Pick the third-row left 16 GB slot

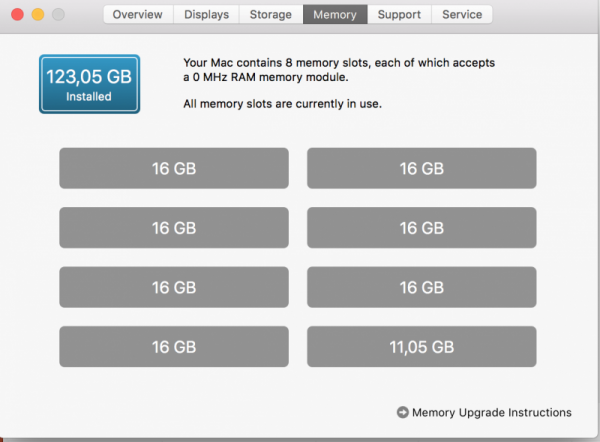174,287
